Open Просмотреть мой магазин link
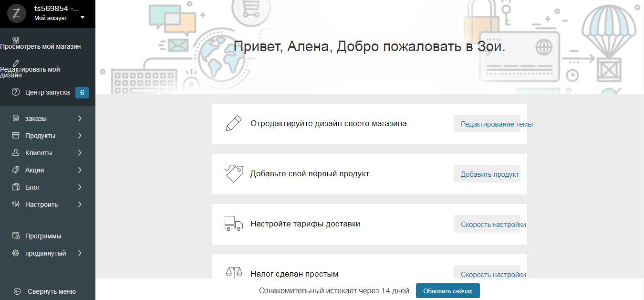 (x=41, y=47)
